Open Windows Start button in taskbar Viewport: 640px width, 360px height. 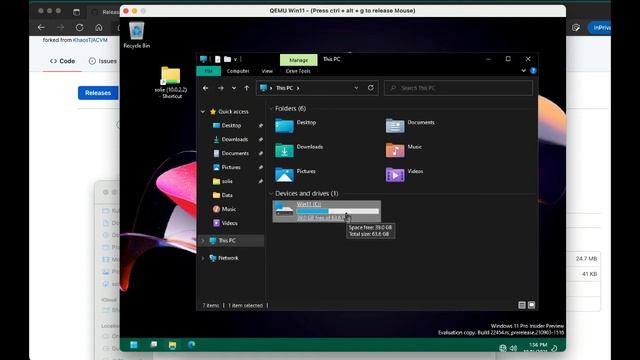(134, 345)
